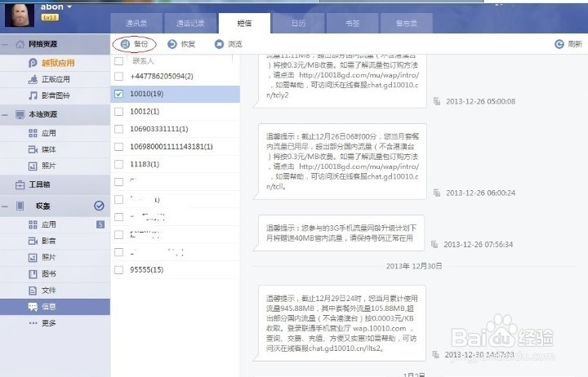Click the 刷新 refresh icon
The width and height of the screenshot is (588, 377).
point(559,44)
